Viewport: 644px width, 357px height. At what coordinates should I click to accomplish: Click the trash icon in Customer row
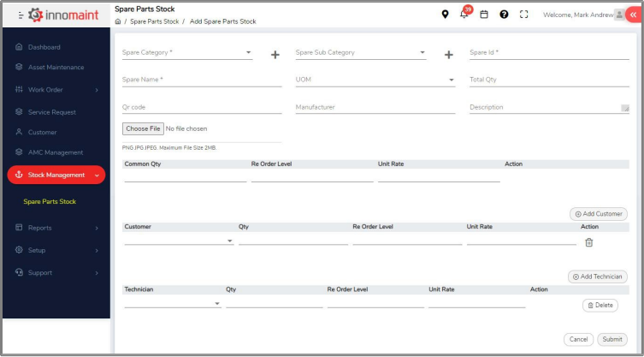(588, 242)
